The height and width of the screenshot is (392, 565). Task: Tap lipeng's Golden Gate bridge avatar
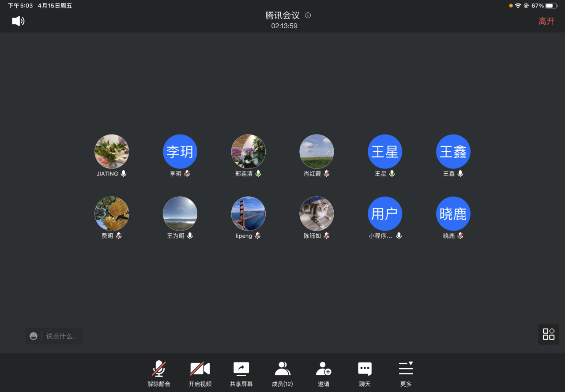point(249,214)
